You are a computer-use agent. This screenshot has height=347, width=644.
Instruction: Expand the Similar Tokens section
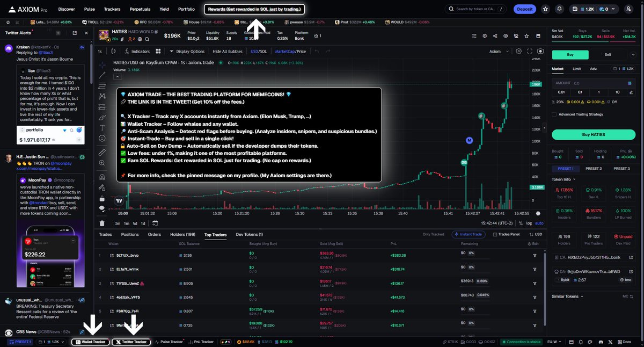coord(567,296)
